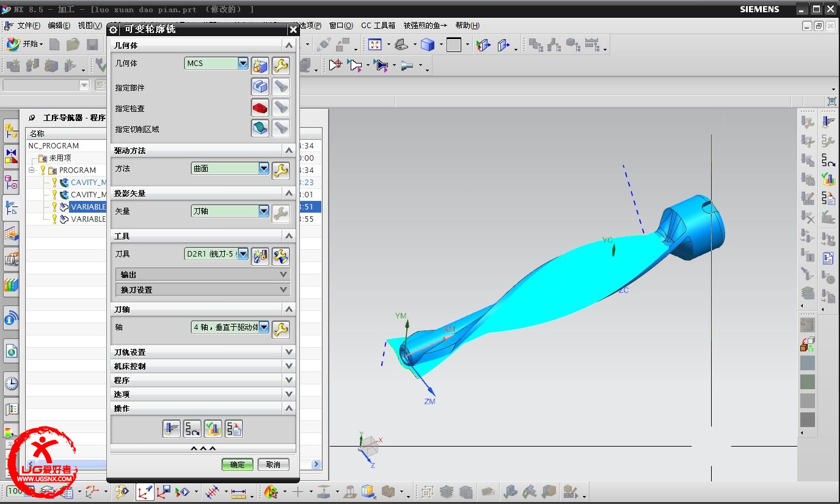Open the GC 工具箱 menu
840x504 pixels.
point(378,25)
